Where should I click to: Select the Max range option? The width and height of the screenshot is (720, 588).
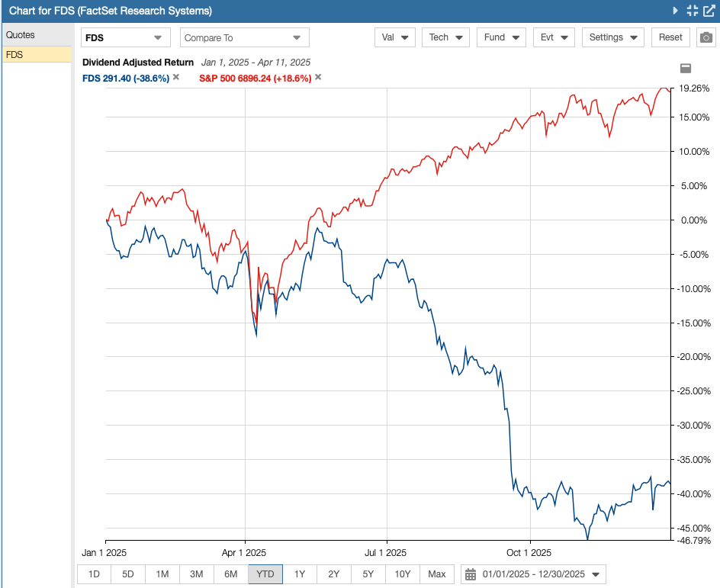click(436, 574)
